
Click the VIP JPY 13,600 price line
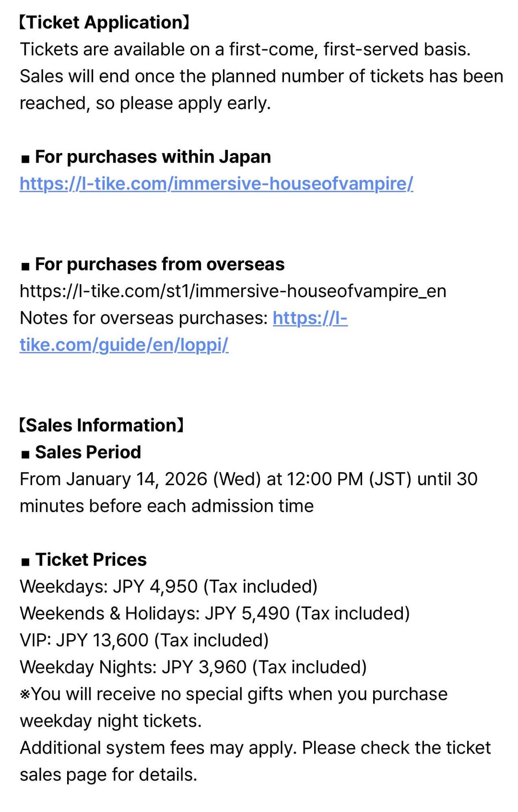click(144, 641)
